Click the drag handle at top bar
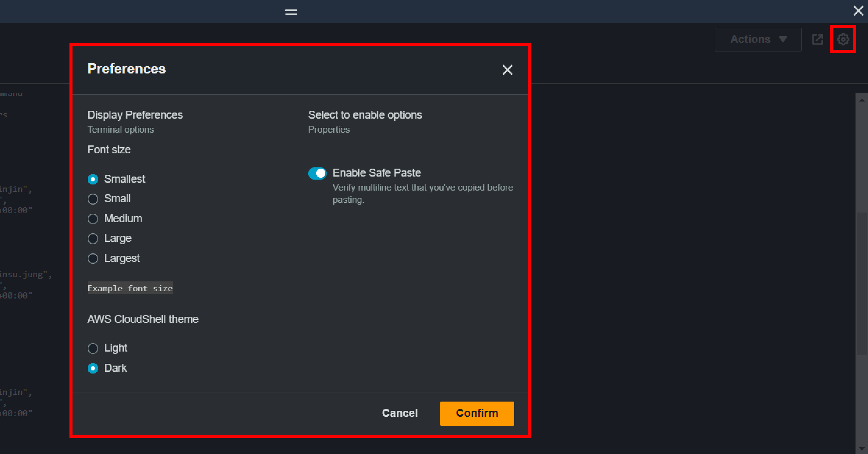 291,12
